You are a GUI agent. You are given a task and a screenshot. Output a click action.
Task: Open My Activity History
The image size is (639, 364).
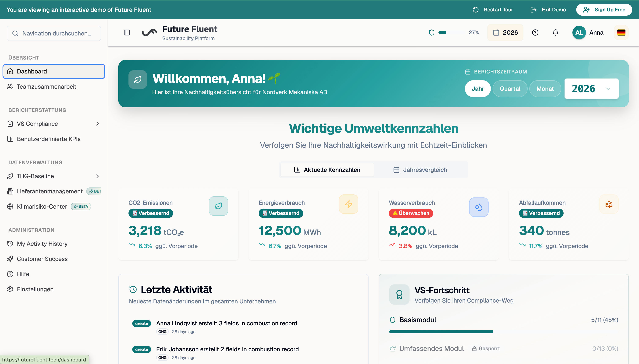coord(54,243)
